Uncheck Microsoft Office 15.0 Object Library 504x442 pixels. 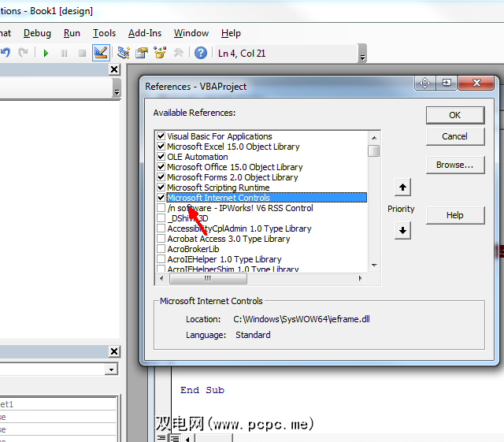coord(161,166)
